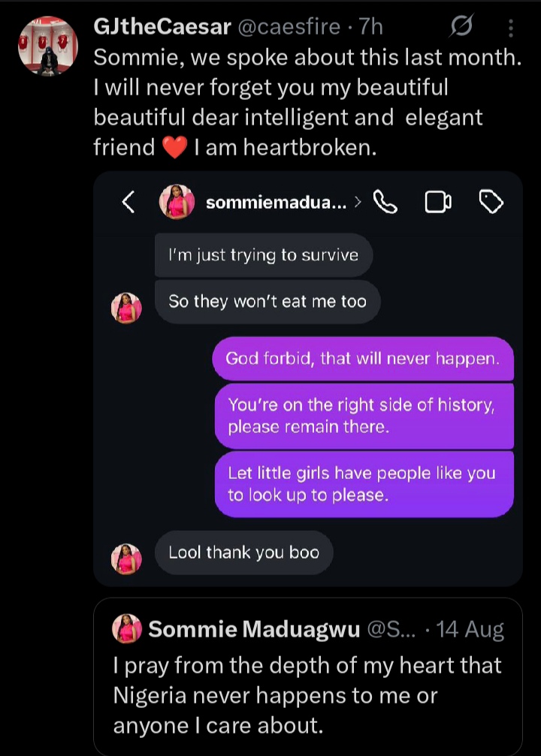This screenshot has width=541, height=756.
Task: Tap the tag label icon in chat
Action: coord(491,201)
